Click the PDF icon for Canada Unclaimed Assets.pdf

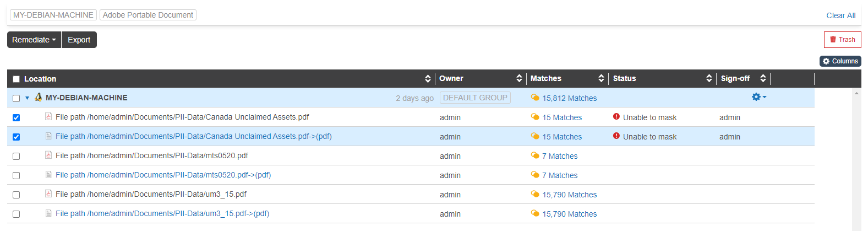(x=48, y=116)
